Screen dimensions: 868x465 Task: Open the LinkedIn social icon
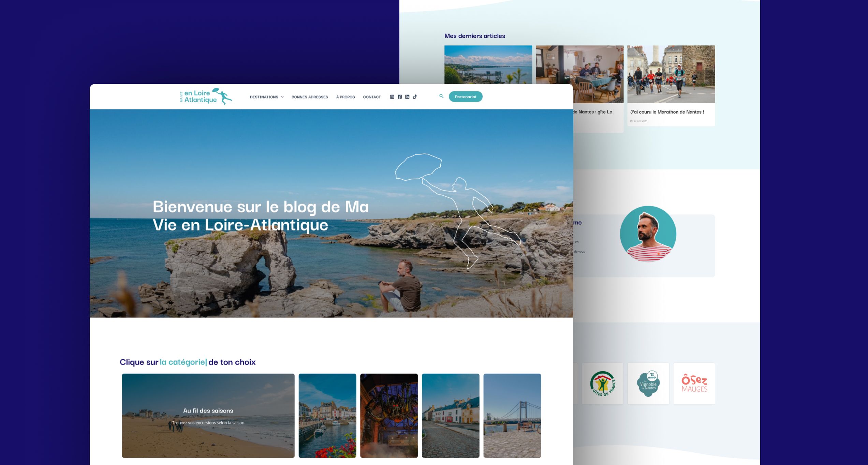pyautogui.click(x=407, y=97)
